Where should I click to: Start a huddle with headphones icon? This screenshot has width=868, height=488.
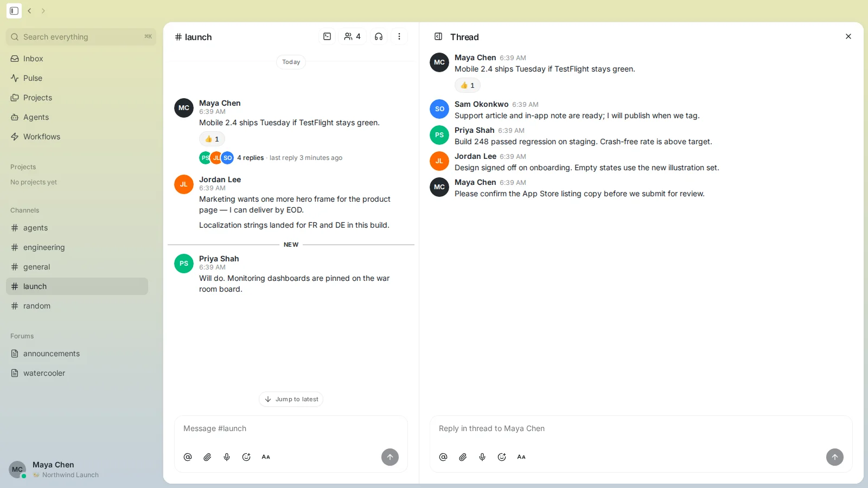[x=379, y=36]
